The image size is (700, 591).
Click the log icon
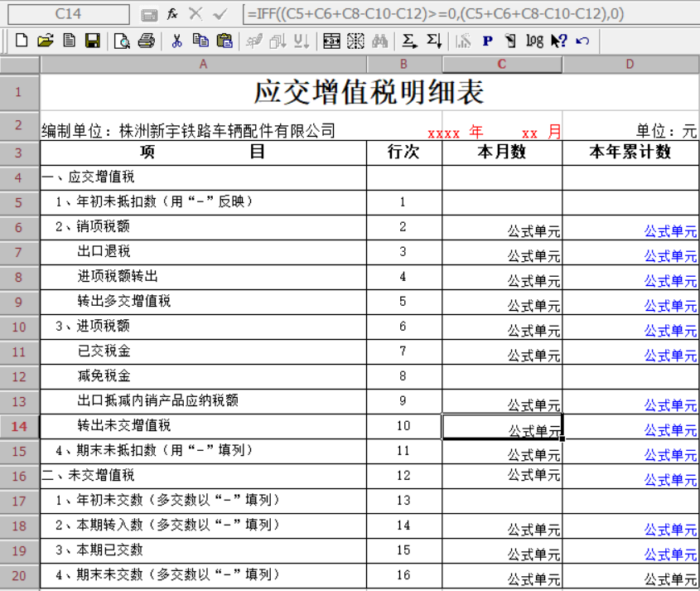[x=534, y=41]
